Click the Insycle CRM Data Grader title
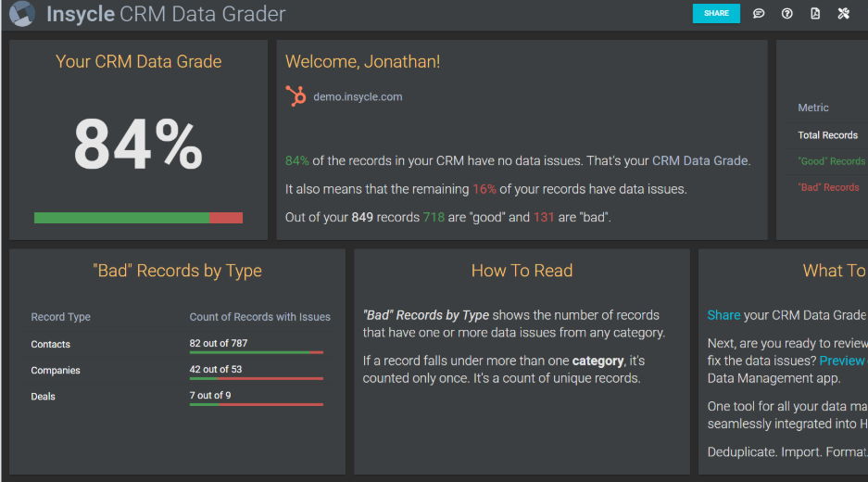 click(166, 15)
